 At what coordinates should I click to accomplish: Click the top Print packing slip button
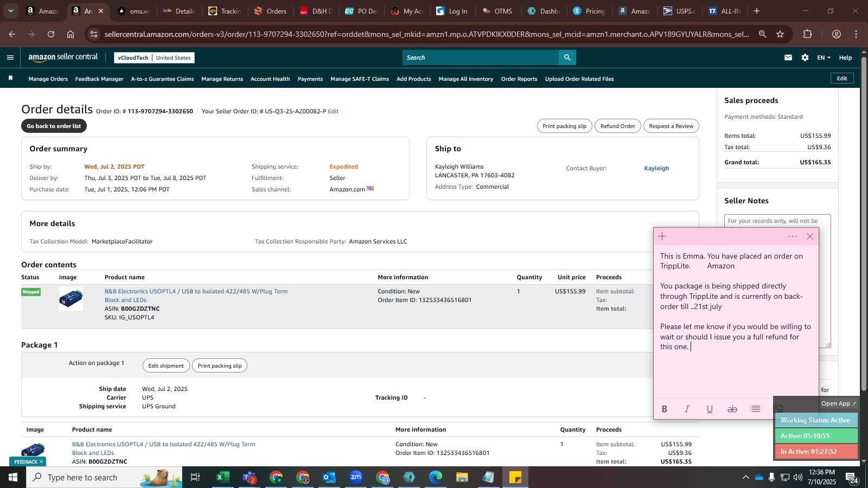564,126
